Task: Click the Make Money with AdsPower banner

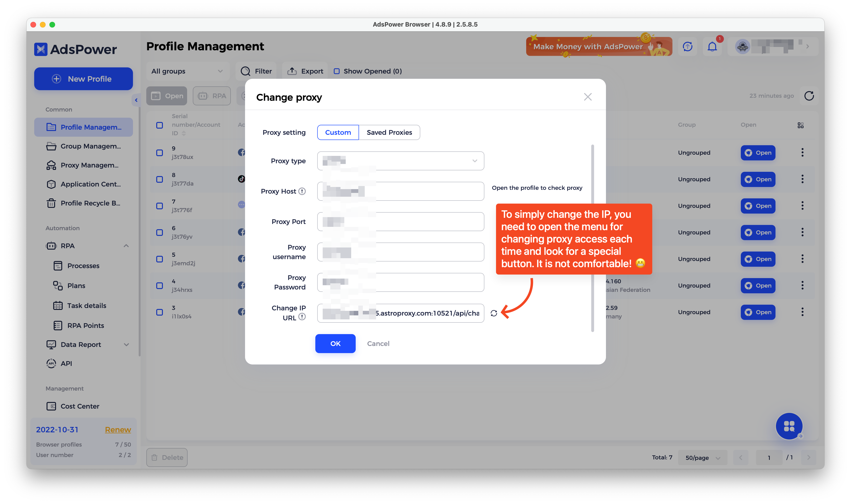Action: (599, 47)
